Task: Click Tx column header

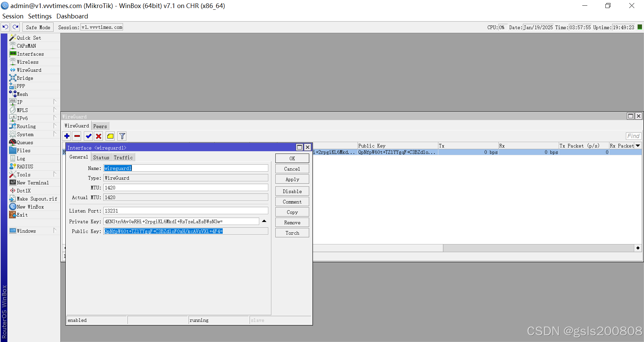Action: (468, 146)
